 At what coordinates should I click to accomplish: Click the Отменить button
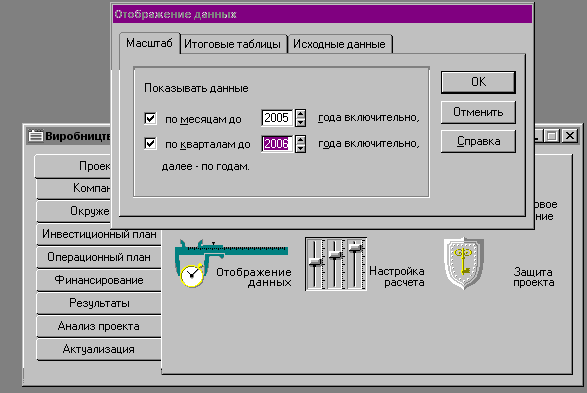point(478,112)
